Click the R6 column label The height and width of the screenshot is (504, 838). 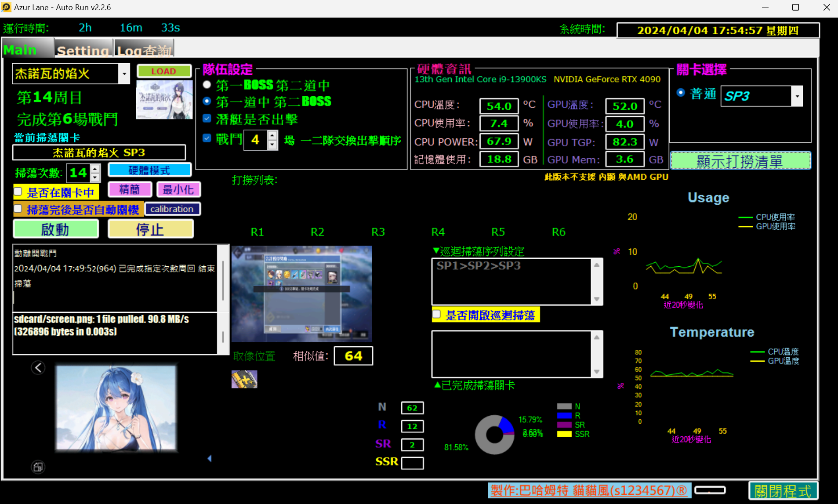click(559, 232)
